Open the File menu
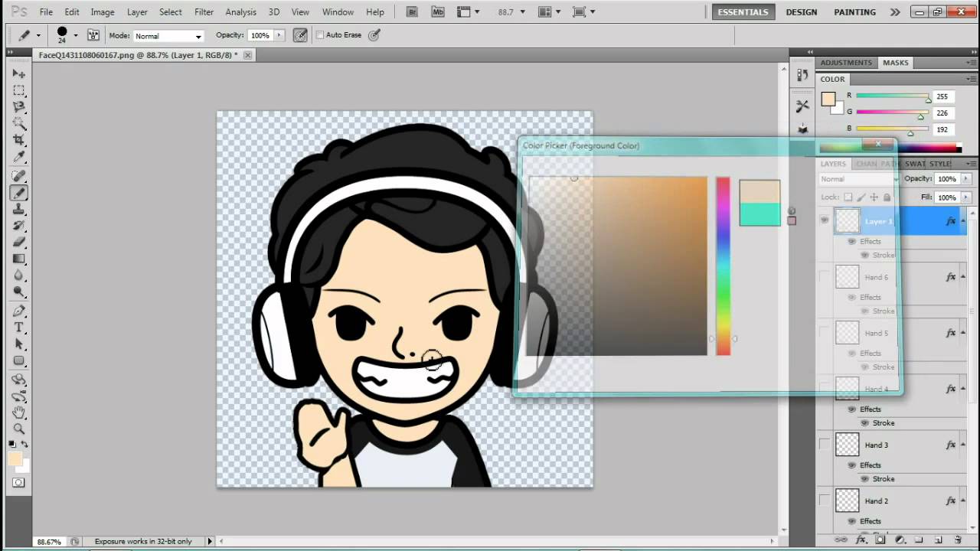This screenshot has width=980, height=551. point(46,12)
